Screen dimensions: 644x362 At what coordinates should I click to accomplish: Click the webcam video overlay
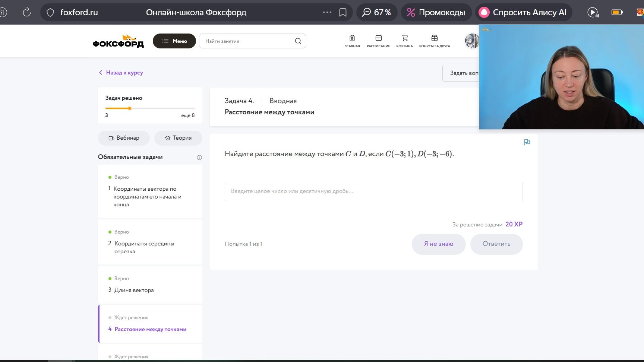pyautogui.click(x=561, y=77)
